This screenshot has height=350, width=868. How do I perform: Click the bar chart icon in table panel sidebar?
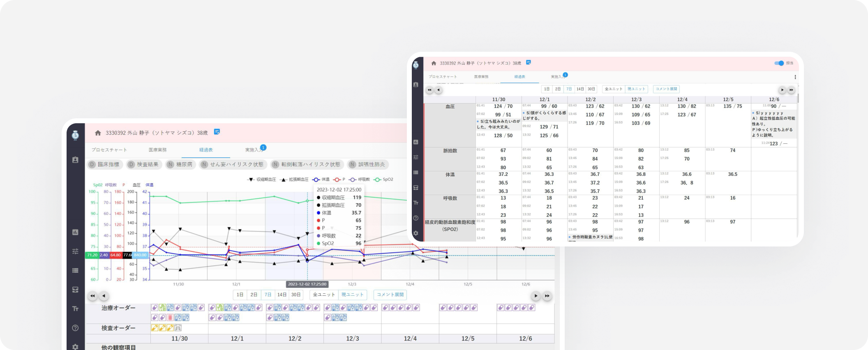click(416, 142)
